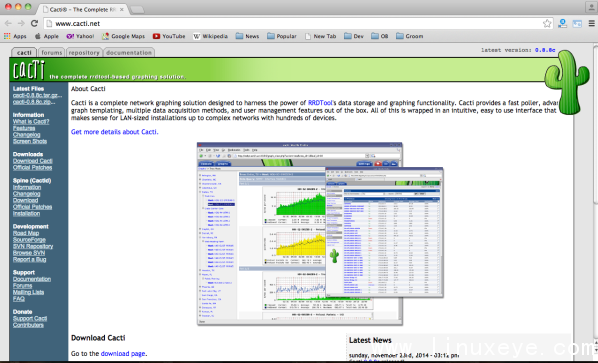Bookmark this page with the star icon
The image size is (598, 363).
(x=547, y=24)
